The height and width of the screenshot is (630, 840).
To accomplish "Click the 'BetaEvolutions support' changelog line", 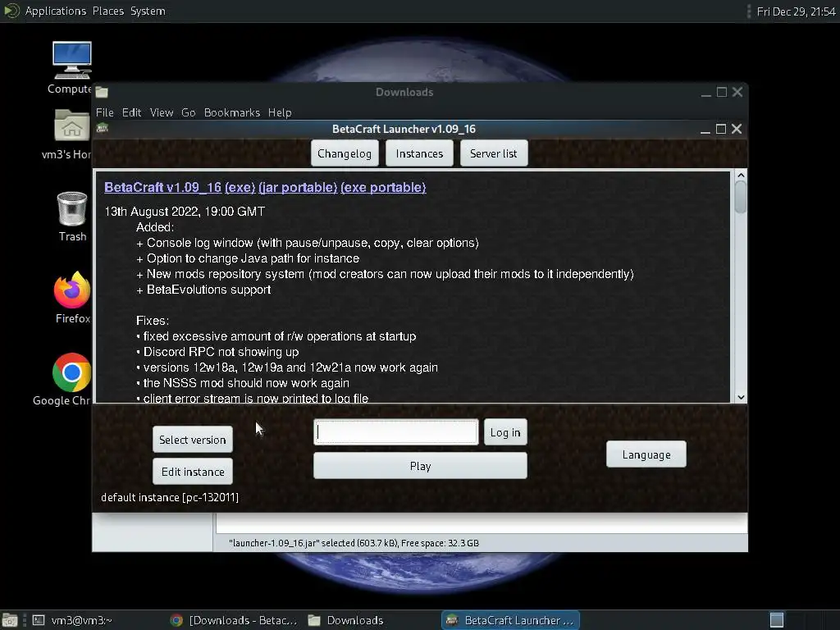I will pos(203,290).
